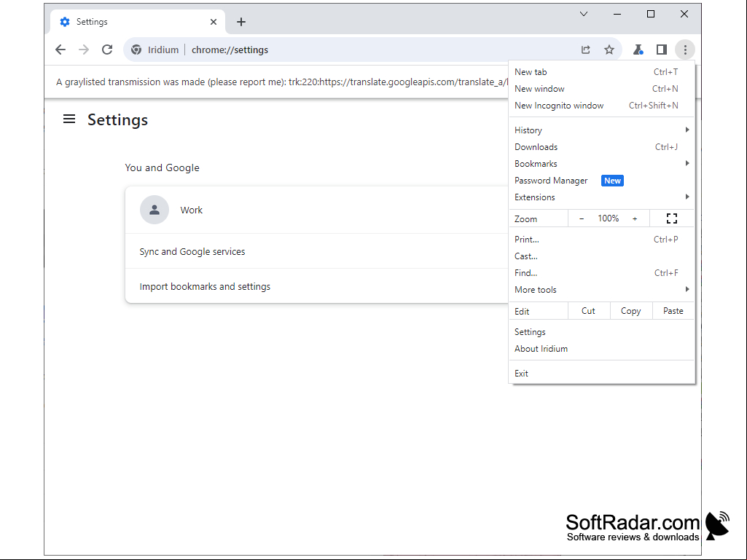The height and width of the screenshot is (560, 747).
Task: Choose Print... from the menu
Action: [x=602, y=240]
